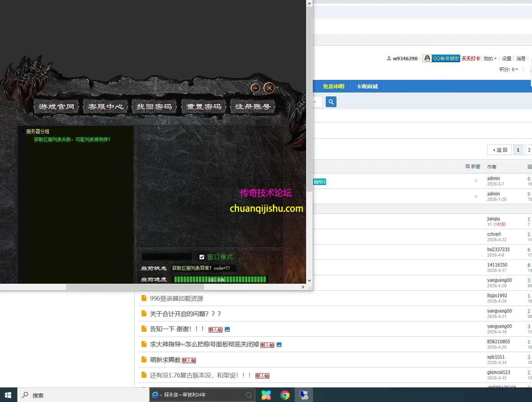Viewport: 532px width, 402px height.
Task: Open the 天天打卡 daily check-in link
Action: click(x=471, y=58)
